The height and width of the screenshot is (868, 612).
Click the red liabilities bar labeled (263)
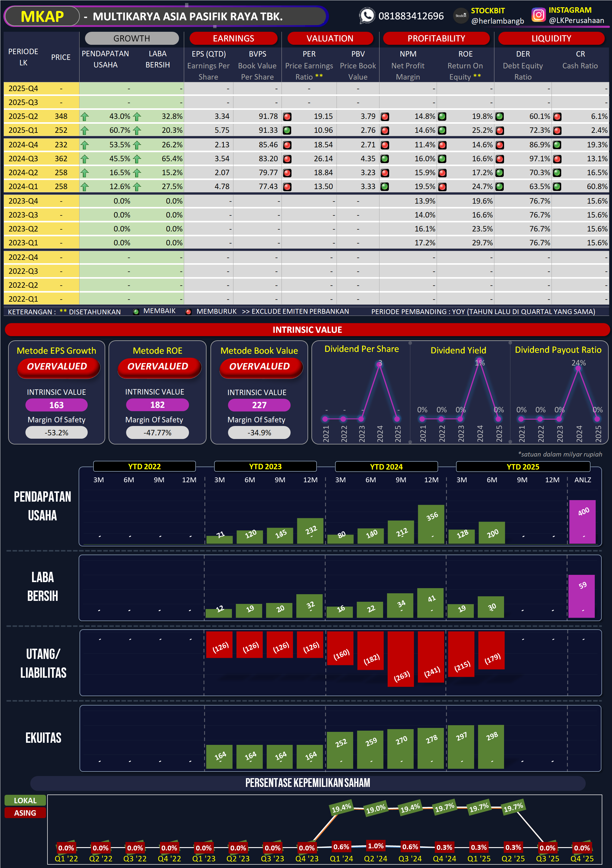tap(400, 659)
